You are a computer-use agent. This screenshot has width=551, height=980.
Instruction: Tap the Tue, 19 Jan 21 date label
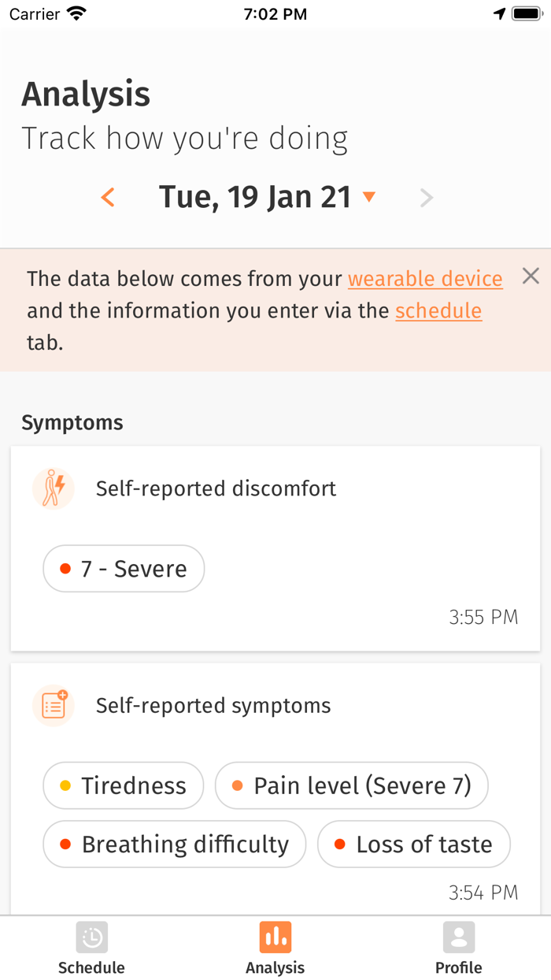pyautogui.click(x=254, y=197)
